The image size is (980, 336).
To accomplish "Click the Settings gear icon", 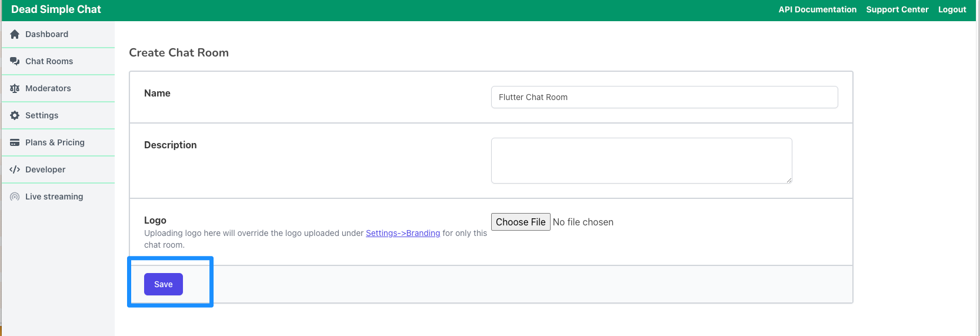I will [15, 115].
